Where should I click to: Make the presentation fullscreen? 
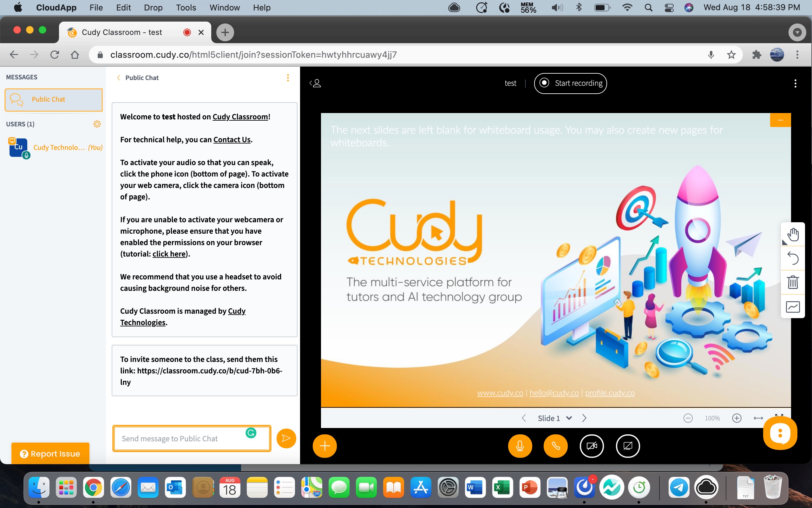tap(779, 416)
